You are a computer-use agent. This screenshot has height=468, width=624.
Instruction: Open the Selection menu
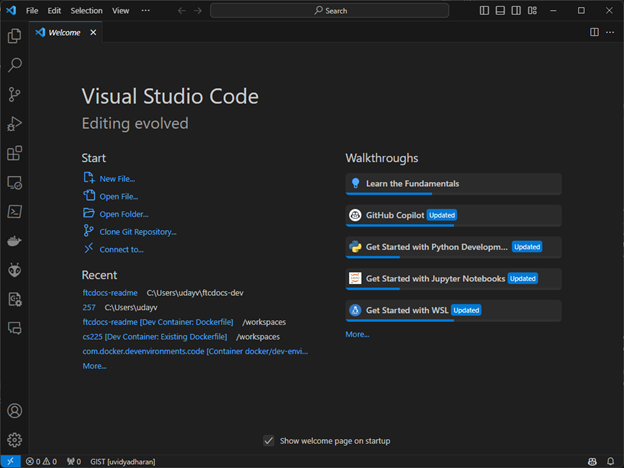(86, 10)
